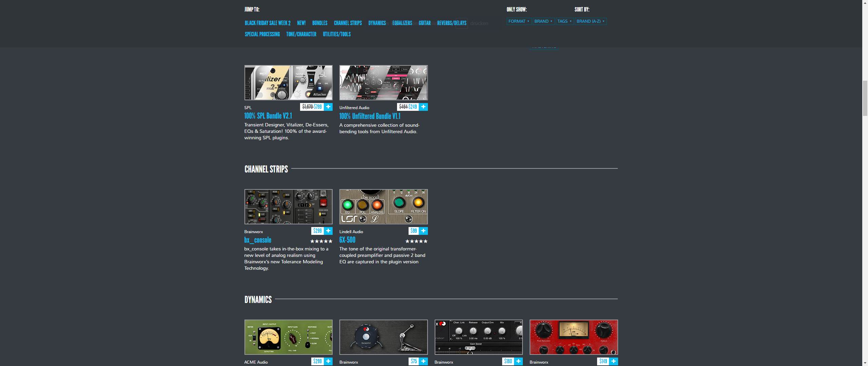The image size is (868, 366).
Task: Jump to the Equalizers section
Action: tap(402, 23)
